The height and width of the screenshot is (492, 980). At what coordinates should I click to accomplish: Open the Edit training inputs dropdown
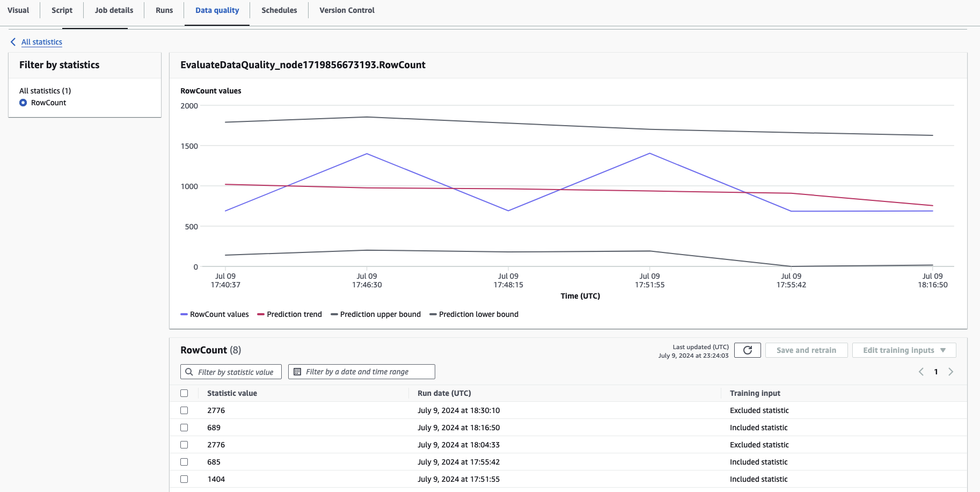click(904, 350)
